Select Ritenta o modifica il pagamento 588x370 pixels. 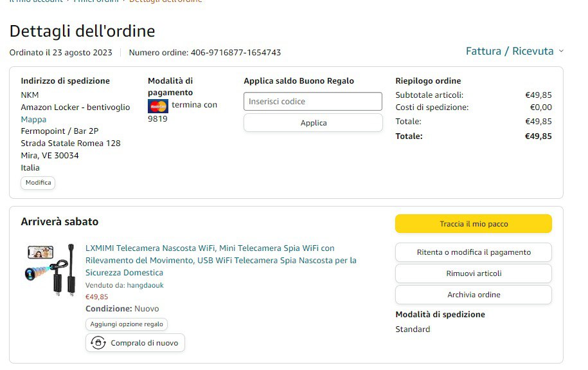click(474, 252)
